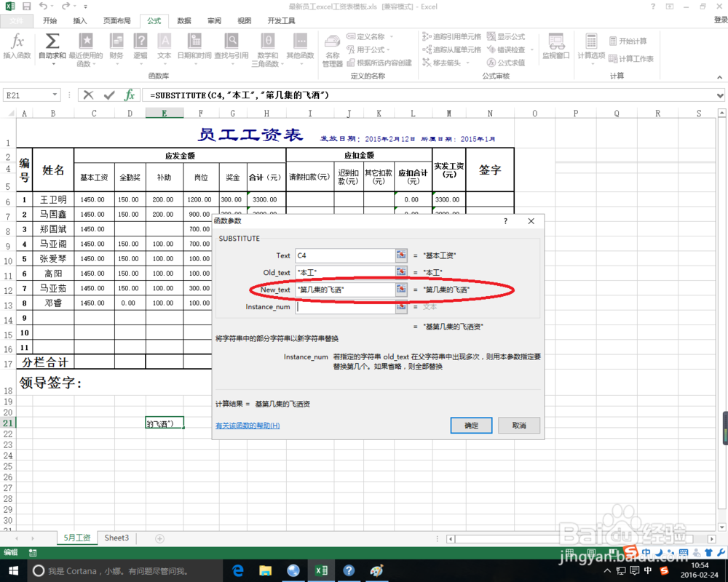The height and width of the screenshot is (582, 728).
Task: Open the Watch Window (监视窗口)
Action: 555,47
